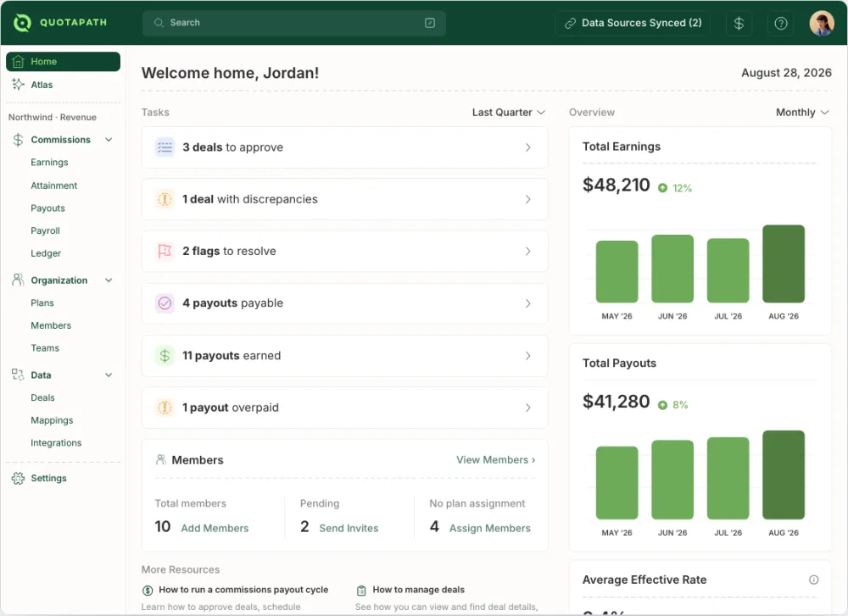The width and height of the screenshot is (848, 616).
Task: Open 4 payouts payable chevron
Action: pos(527,303)
